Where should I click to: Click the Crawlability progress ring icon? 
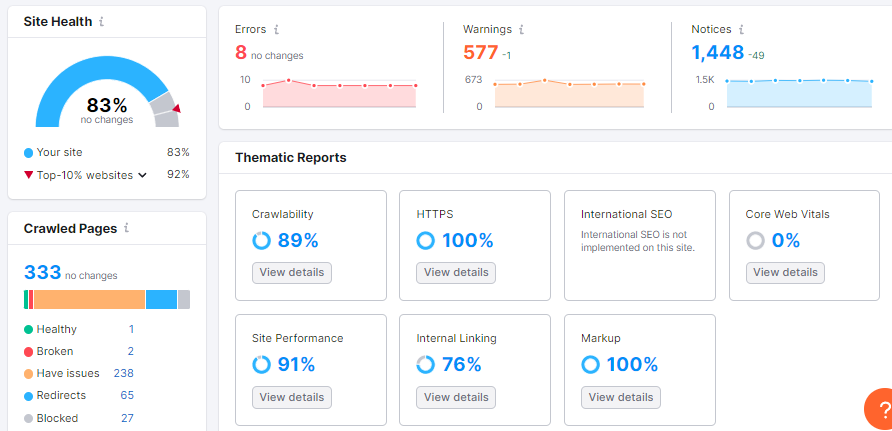pos(261,240)
